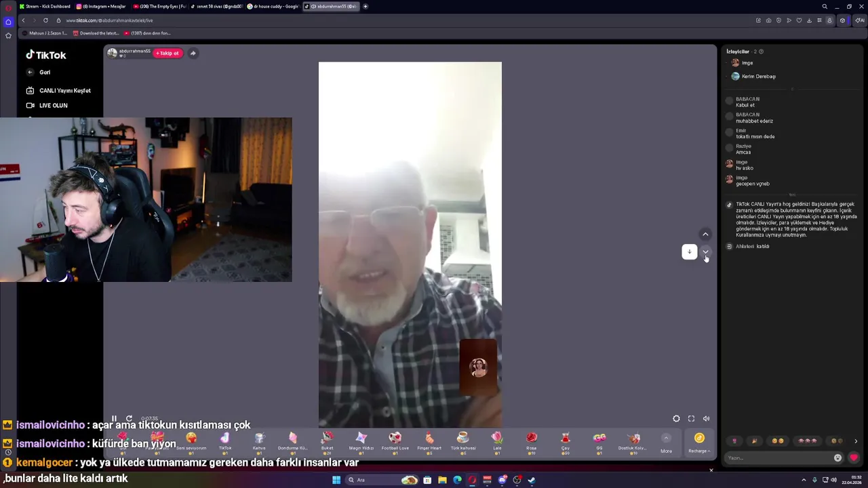This screenshot has height=488, width=868.
Task: Switch to Stream - Kick Dashboard tab
Action: 45,6
